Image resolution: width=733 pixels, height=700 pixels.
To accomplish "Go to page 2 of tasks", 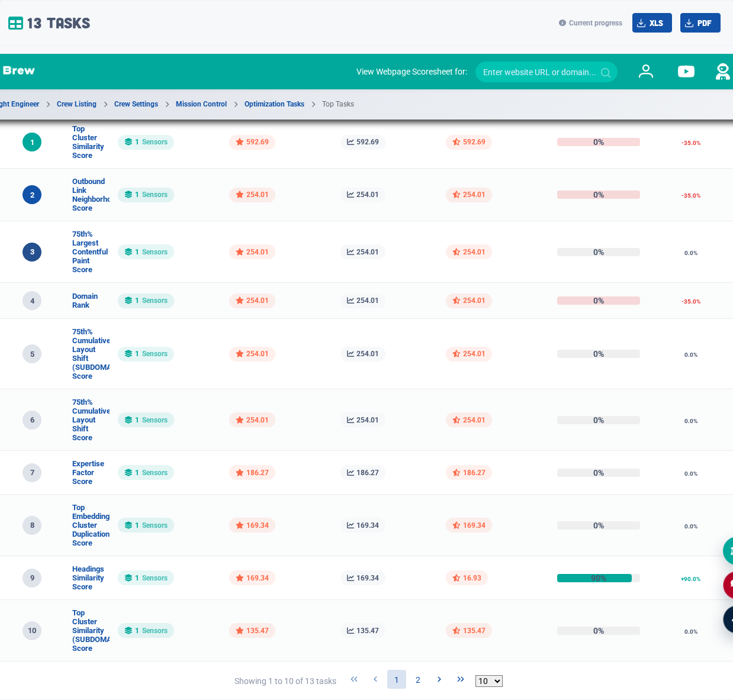I will (x=418, y=680).
